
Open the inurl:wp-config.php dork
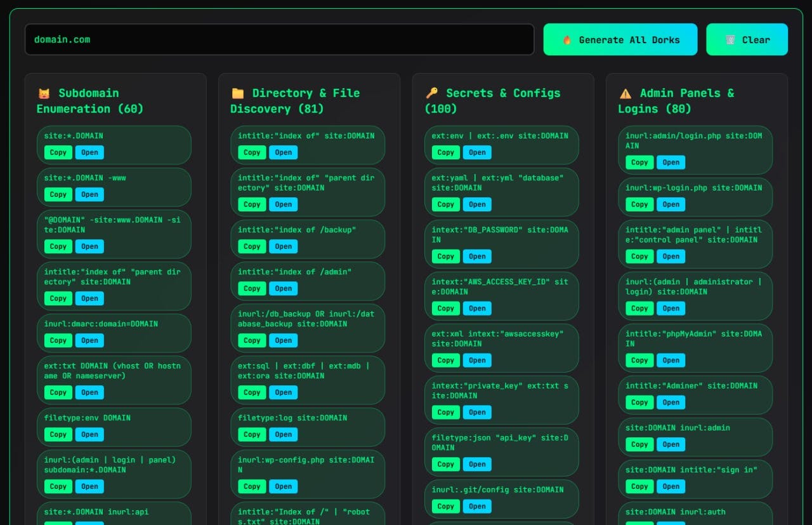point(284,486)
